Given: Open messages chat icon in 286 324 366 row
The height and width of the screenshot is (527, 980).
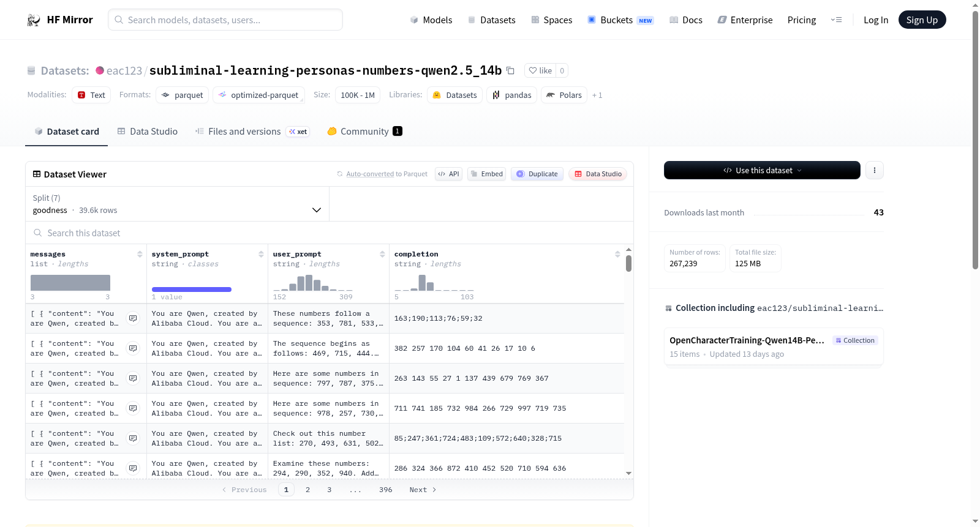Looking at the screenshot, I should click(133, 468).
